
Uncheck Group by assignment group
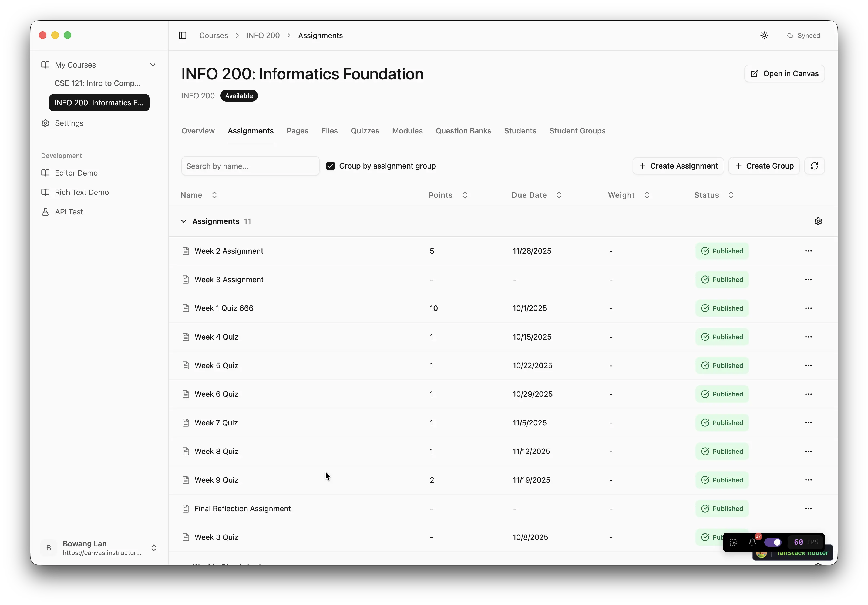tap(331, 166)
